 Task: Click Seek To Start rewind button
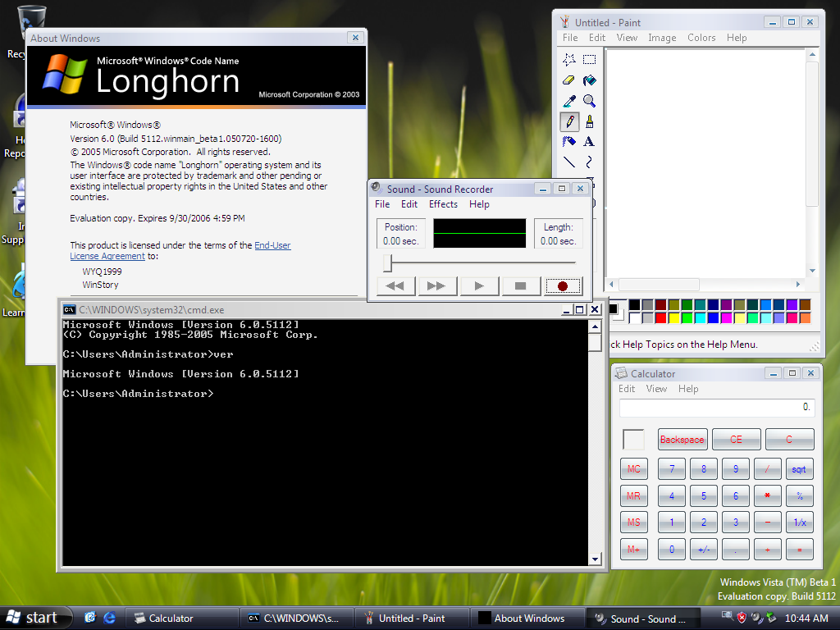pos(395,286)
